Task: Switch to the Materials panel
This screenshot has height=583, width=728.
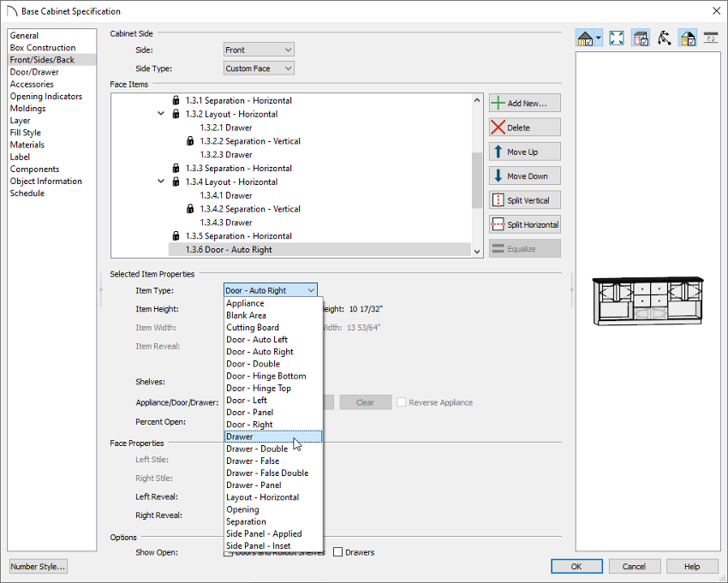Action: [x=27, y=145]
